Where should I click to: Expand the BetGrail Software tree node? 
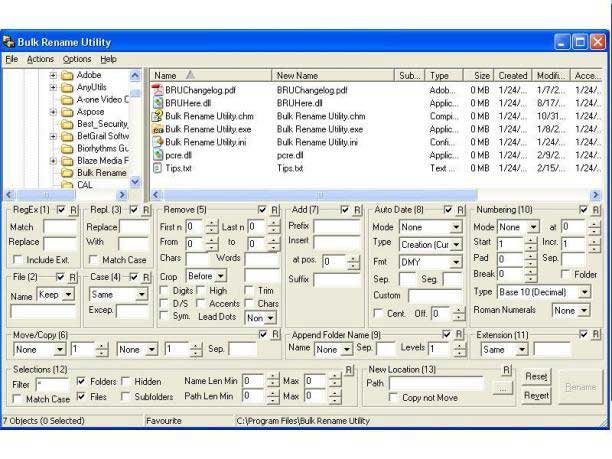click(x=53, y=136)
